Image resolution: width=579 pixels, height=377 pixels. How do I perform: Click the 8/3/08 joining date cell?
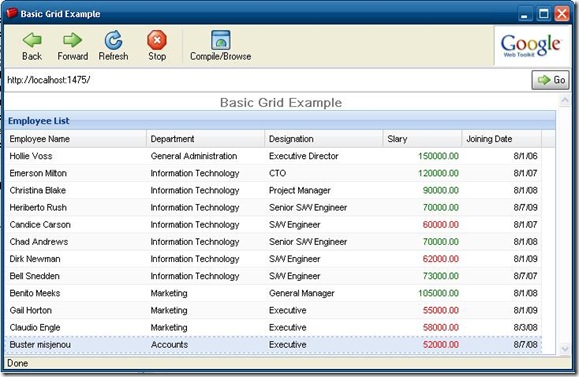(x=525, y=328)
